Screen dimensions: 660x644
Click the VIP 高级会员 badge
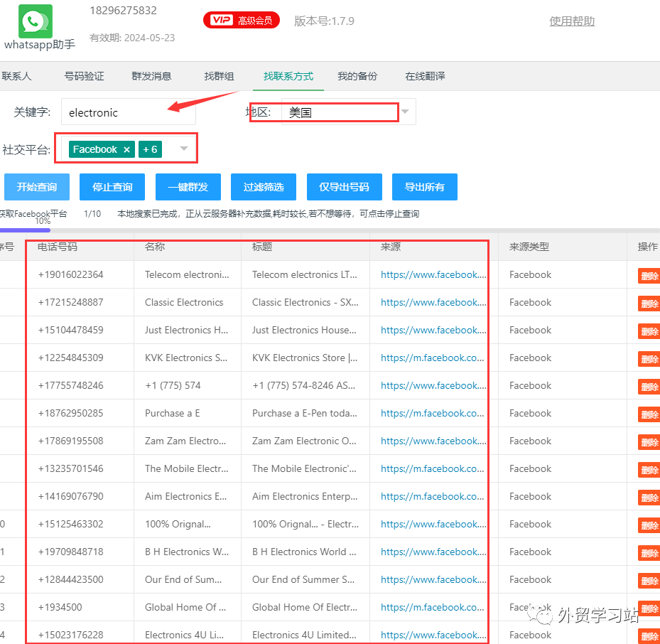tap(242, 20)
